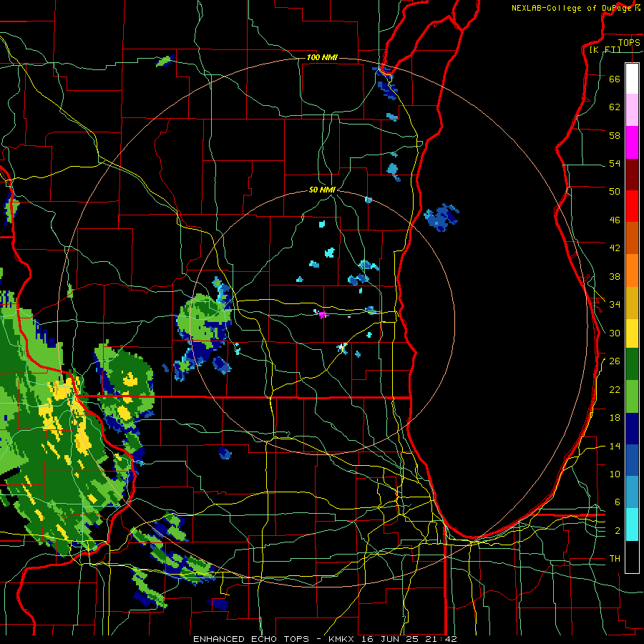644x644 pixels.
Task: Click the bright red legend swatch
Action: (632, 206)
